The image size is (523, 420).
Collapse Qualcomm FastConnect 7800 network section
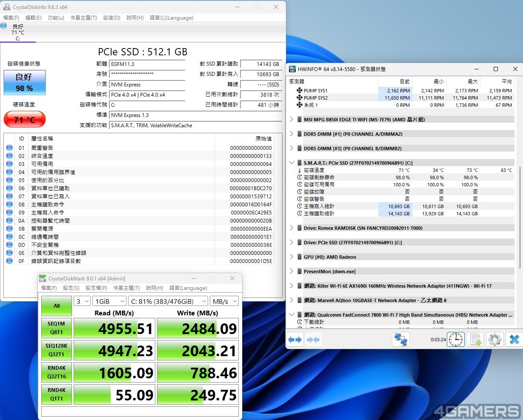coord(292,315)
